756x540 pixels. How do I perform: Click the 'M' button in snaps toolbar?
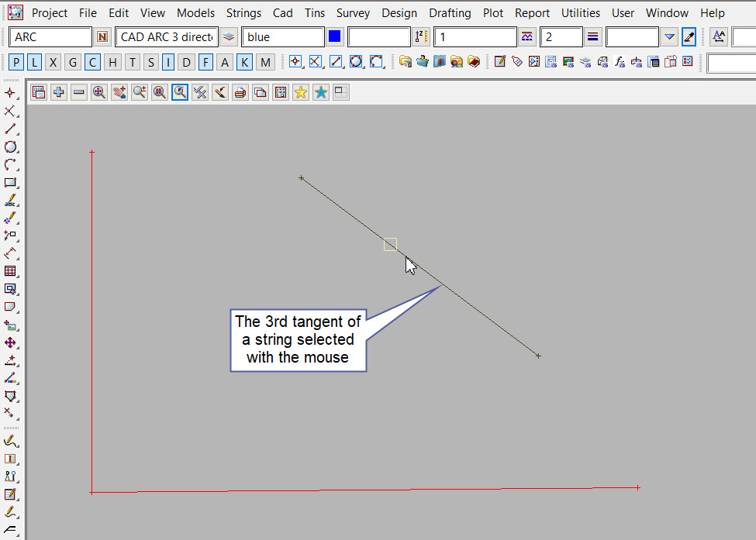pyautogui.click(x=265, y=63)
